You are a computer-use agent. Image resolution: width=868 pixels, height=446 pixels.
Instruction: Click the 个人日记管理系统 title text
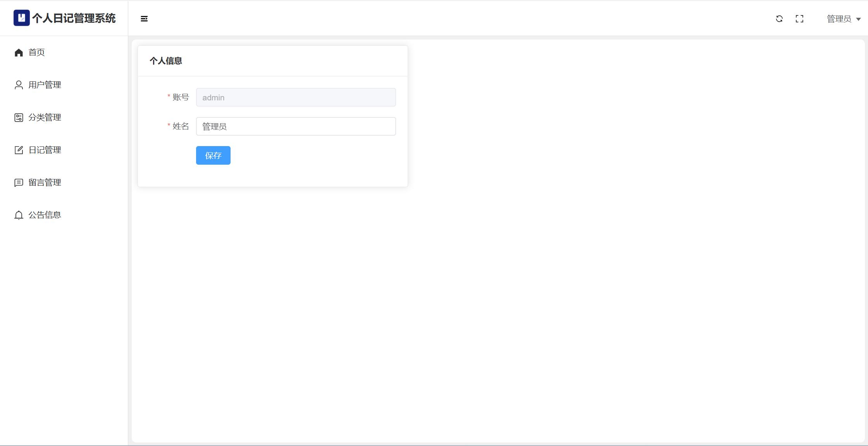[74, 18]
